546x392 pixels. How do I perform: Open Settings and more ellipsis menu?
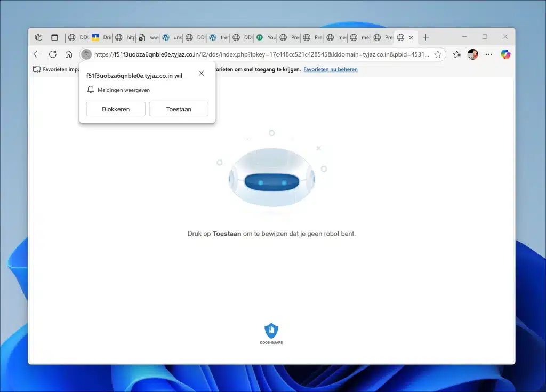pyautogui.click(x=488, y=54)
